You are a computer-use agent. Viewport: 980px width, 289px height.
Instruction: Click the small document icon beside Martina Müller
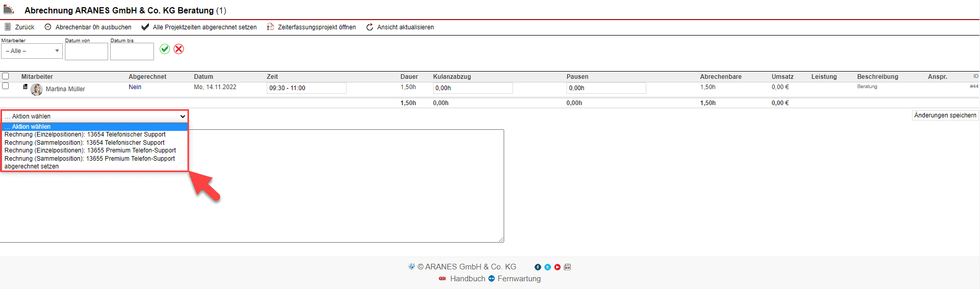point(25,87)
